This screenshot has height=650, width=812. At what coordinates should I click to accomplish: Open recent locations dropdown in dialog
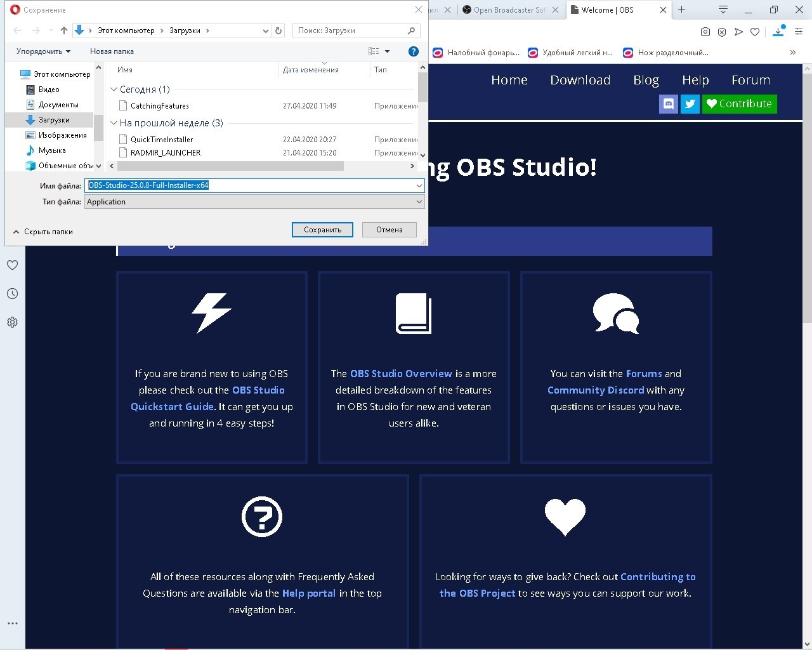[51, 30]
